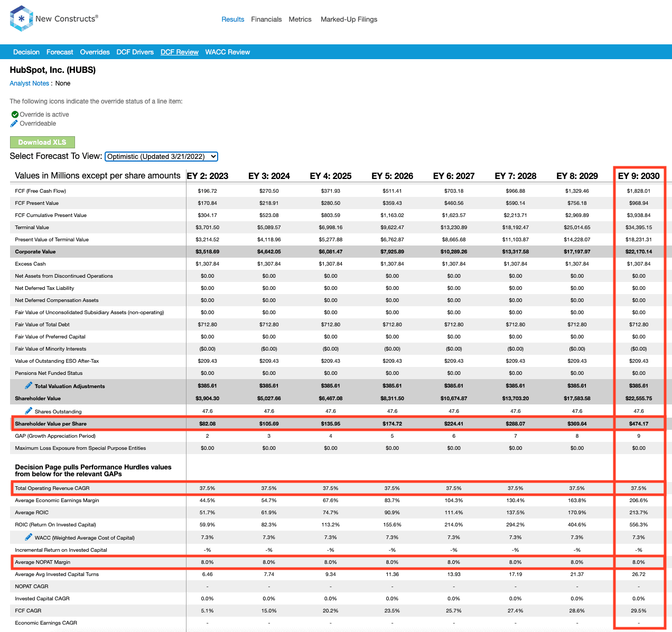Click the Total Operating Revenue CAGR label
Image resolution: width=672 pixels, height=632 pixels.
point(52,488)
